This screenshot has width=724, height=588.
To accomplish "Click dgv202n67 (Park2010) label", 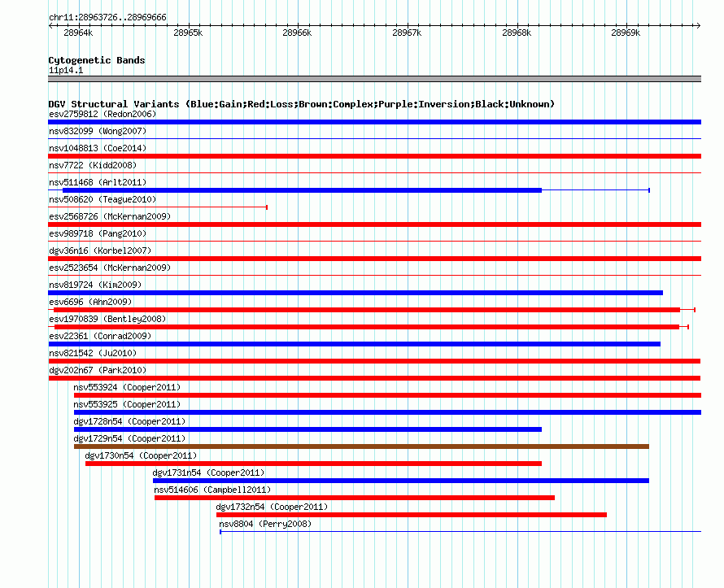I will [98, 370].
